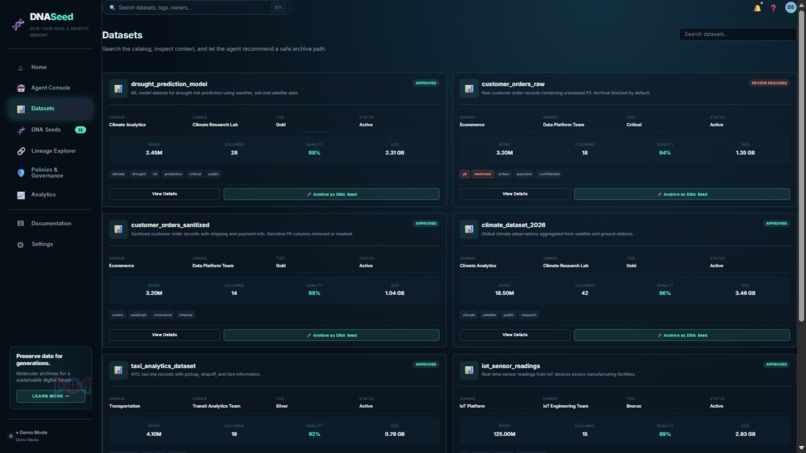The height and width of the screenshot is (453, 806).
Task: Archive customer_orders_sanitized as DNA Seed
Action: tap(332, 335)
